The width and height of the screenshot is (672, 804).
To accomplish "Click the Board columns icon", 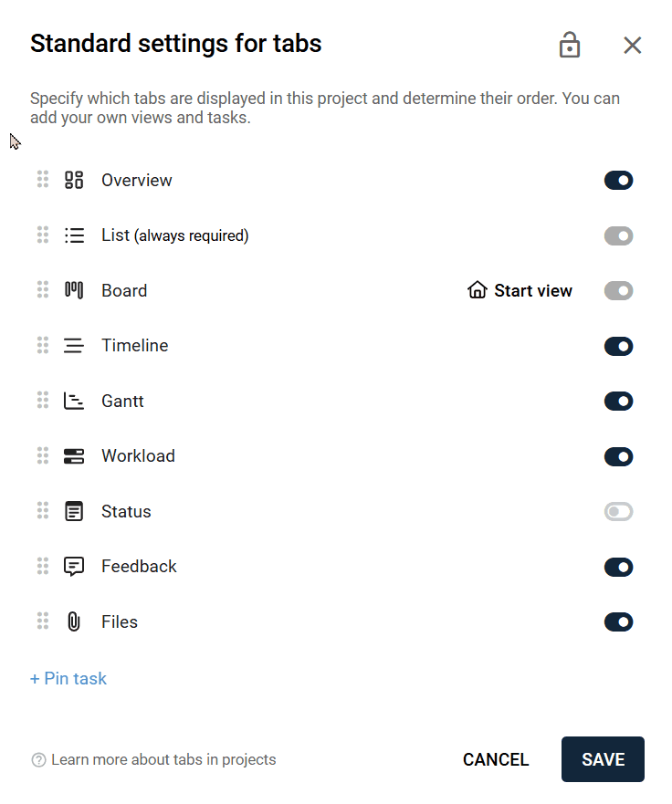I will point(74,290).
